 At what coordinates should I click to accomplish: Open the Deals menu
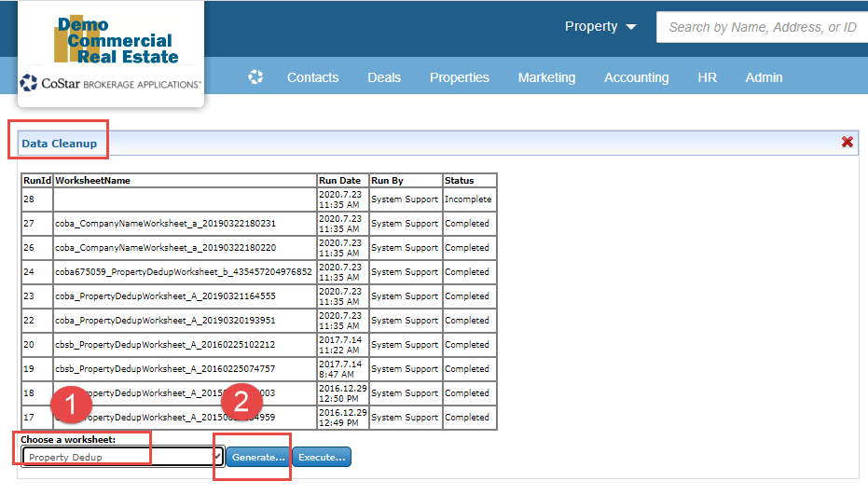[384, 77]
